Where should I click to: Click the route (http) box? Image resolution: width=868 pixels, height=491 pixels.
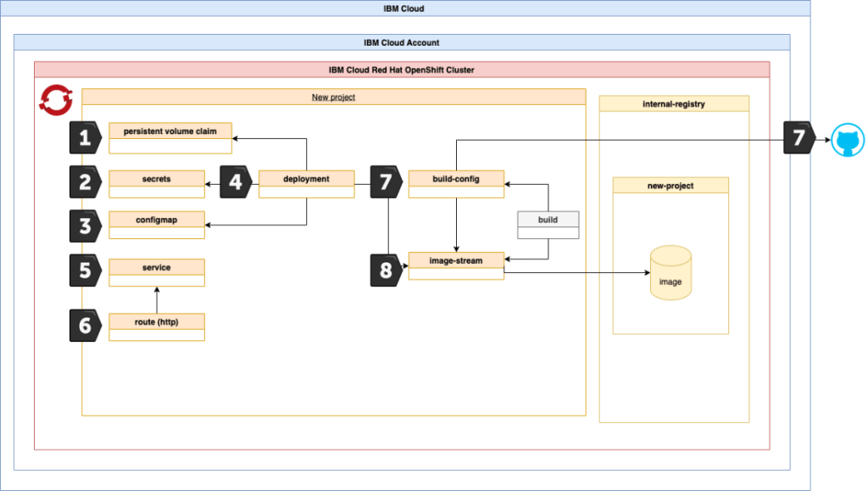click(x=157, y=327)
